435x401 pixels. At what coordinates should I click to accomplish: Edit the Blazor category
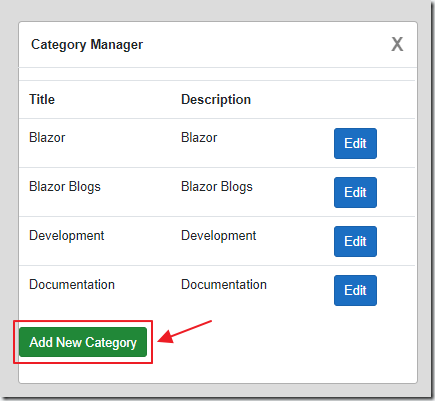[x=355, y=143]
